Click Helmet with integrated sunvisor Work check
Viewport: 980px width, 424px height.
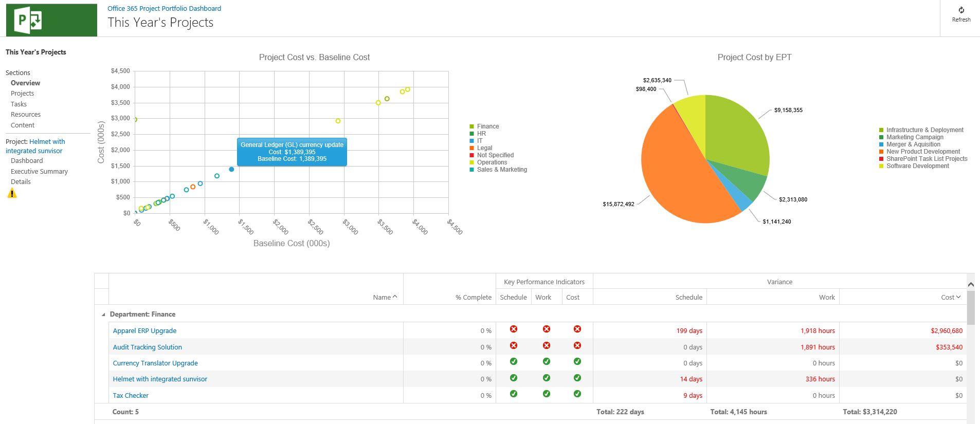(x=547, y=378)
